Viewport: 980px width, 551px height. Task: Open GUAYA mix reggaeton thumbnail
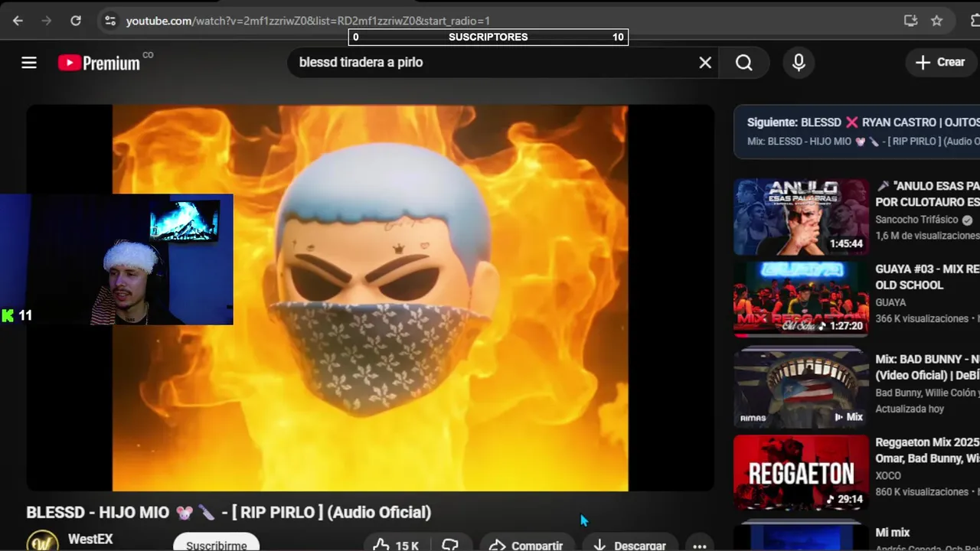802,300
